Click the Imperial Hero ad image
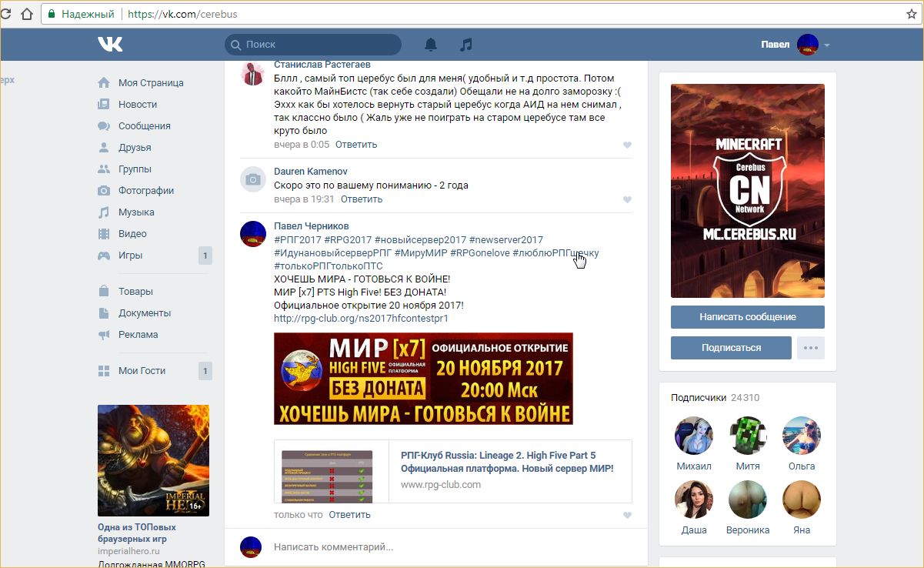The height and width of the screenshot is (568, 924). click(153, 460)
